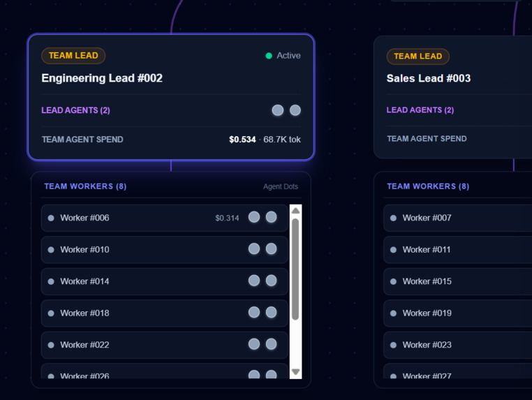This screenshot has height=400, width=532.
Task: Click second agent dot on Worker #006 row
Action: pyautogui.click(x=271, y=217)
